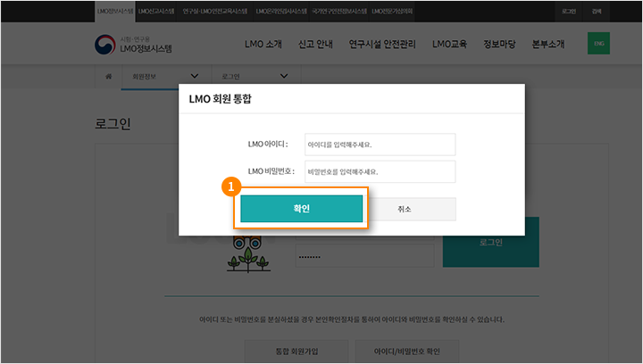Open the 연구실·LMO안전교육시스템 tab
643x364 pixels.
click(x=215, y=11)
